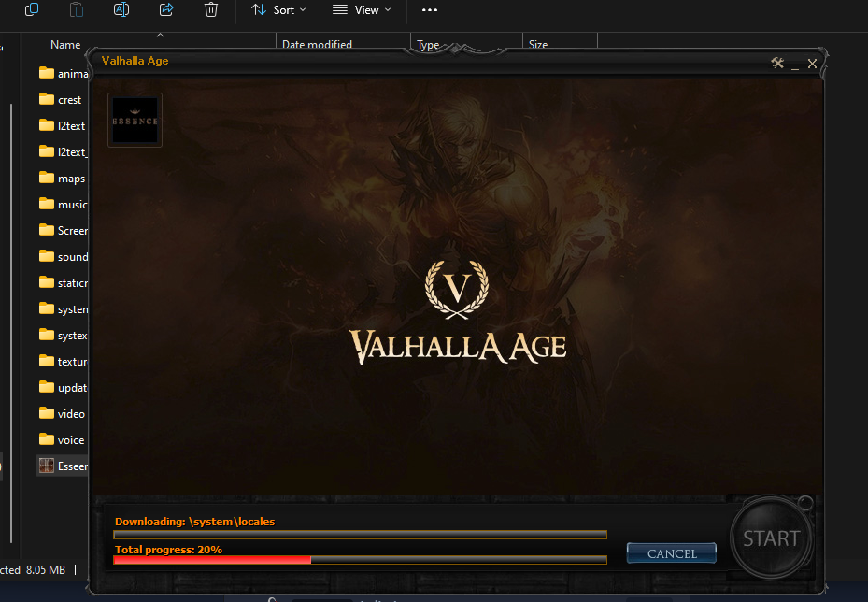
Task: Click the Name column header
Action: click(x=65, y=44)
